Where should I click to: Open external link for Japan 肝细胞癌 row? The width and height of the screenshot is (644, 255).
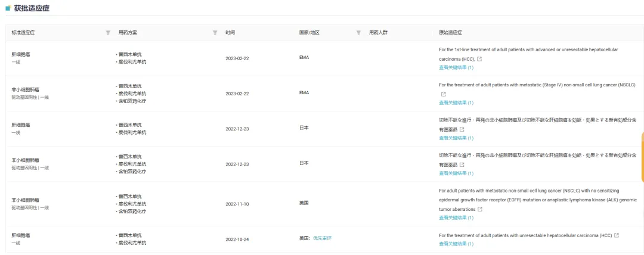point(462,129)
